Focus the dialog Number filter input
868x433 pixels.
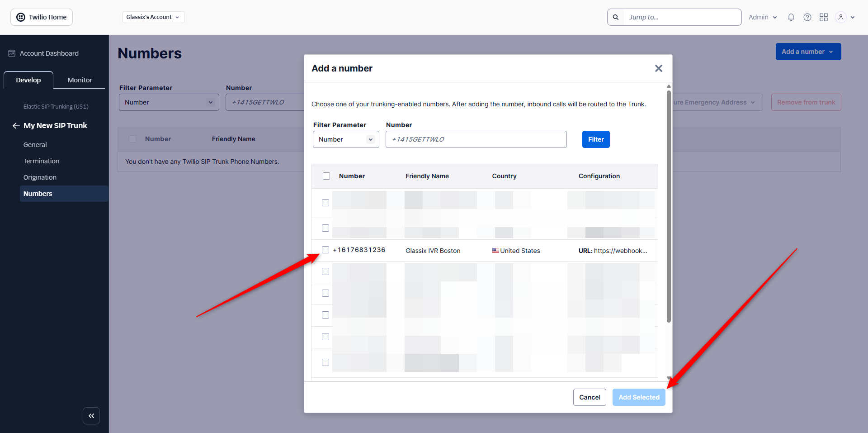pos(476,139)
